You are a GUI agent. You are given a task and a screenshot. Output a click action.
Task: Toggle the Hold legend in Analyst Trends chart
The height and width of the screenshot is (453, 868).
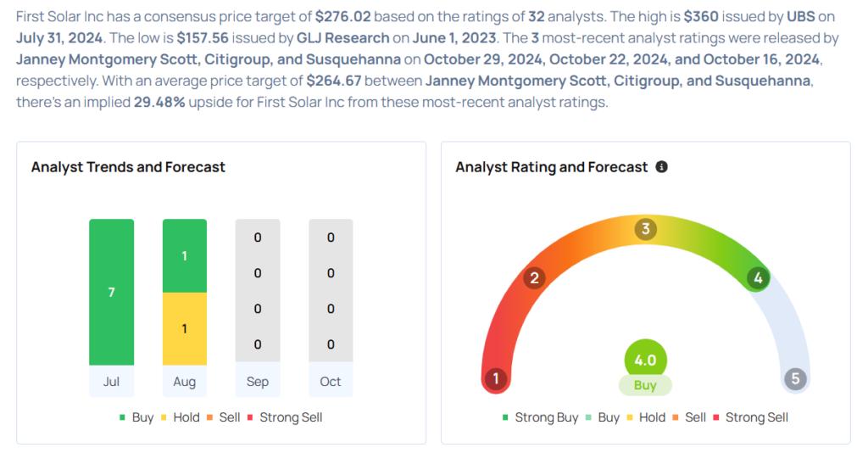(180, 417)
